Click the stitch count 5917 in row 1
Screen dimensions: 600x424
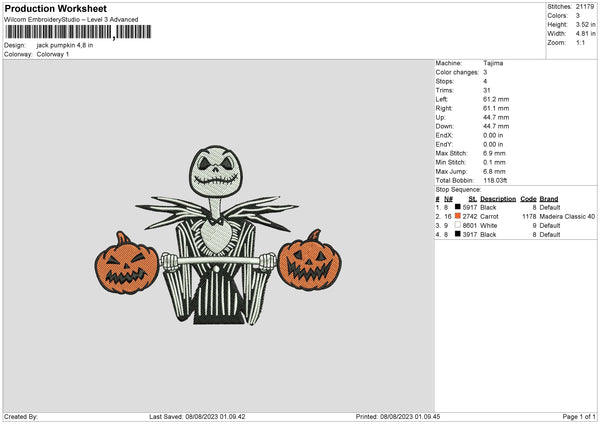(x=470, y=207)
